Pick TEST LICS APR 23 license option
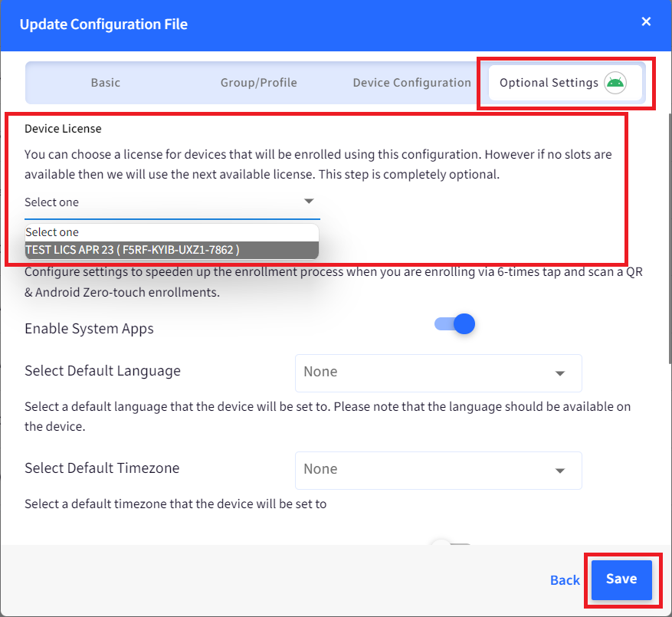 tap(172, 250)
